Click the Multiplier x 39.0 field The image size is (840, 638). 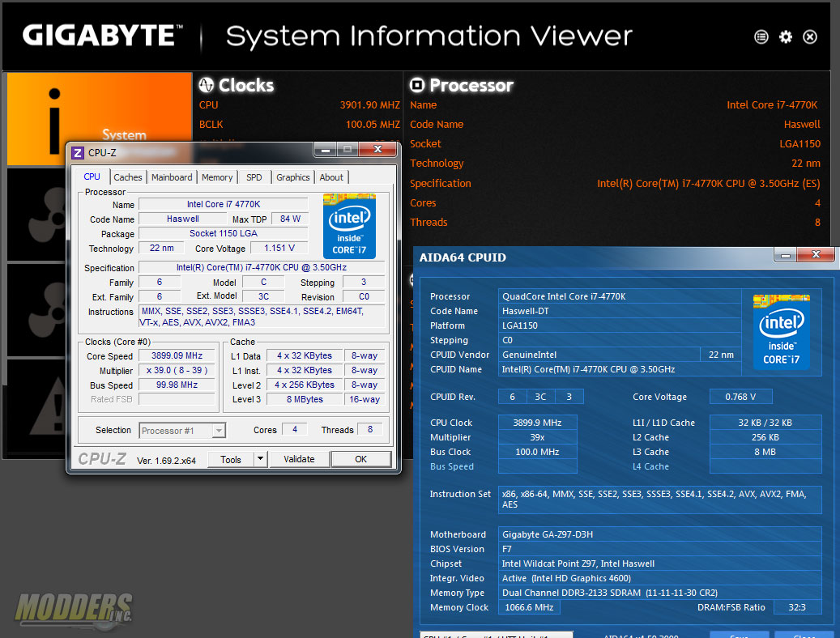(177, 370)
